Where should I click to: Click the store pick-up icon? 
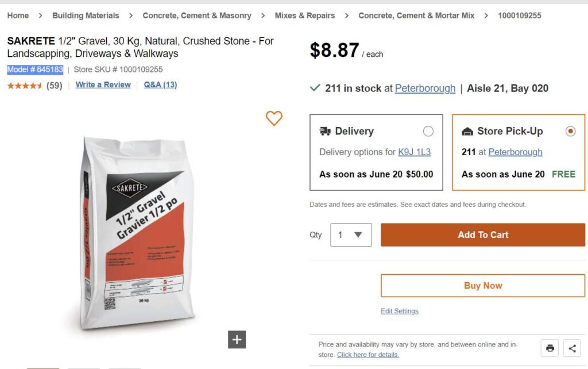coord(467,131)
